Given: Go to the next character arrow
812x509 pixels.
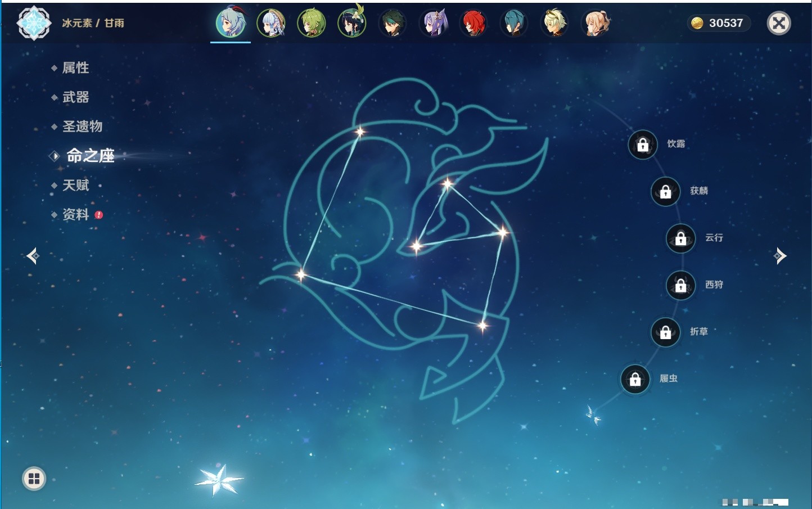Looking at the screenshot, I should [x=780, y=256].
